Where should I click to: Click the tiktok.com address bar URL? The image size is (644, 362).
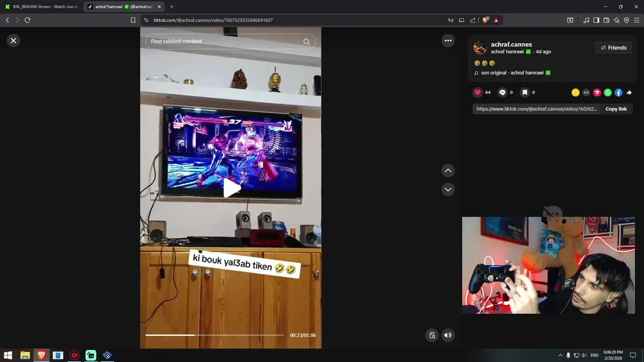[x=213, y=20]
